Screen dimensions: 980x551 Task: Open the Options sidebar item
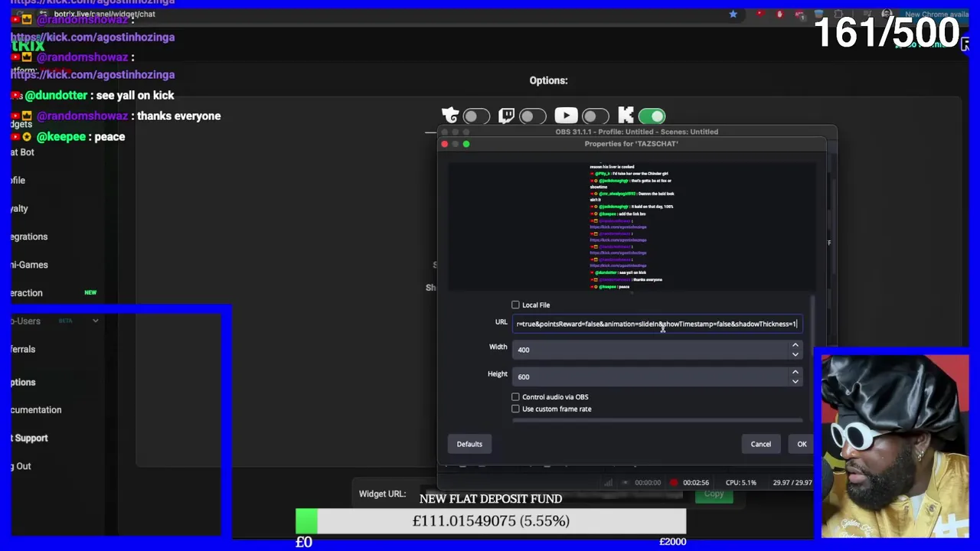click(23, 382)
